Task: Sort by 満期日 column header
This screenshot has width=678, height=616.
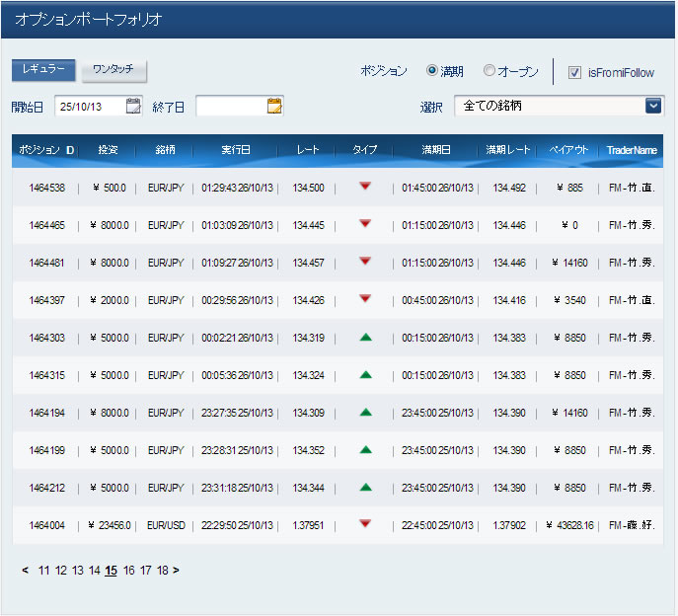Action: (436, 150)
